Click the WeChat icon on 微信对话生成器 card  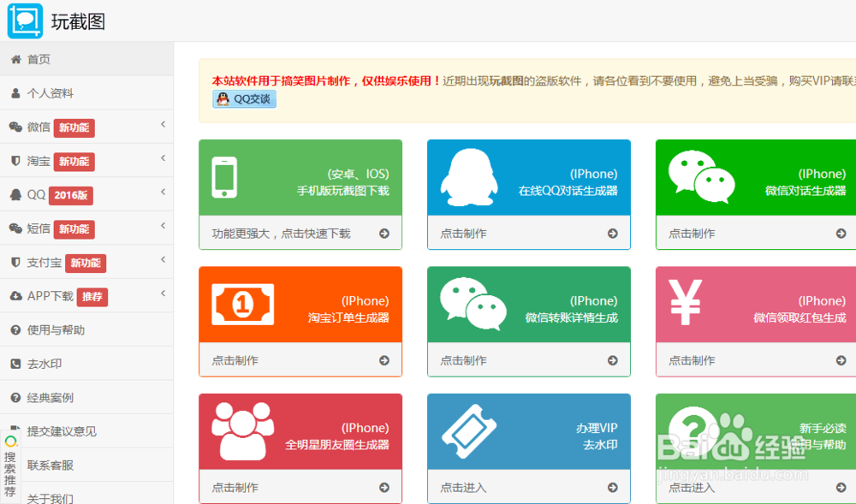(x=702, y=176)
